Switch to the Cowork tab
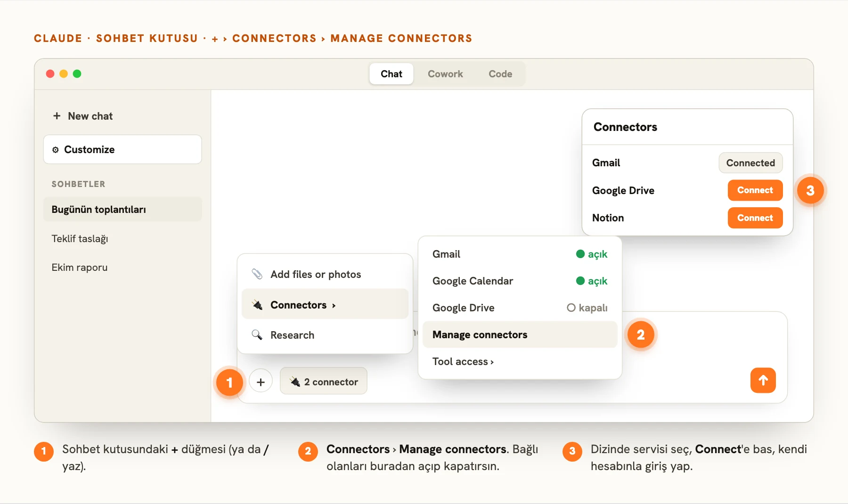 click(445, 74)
